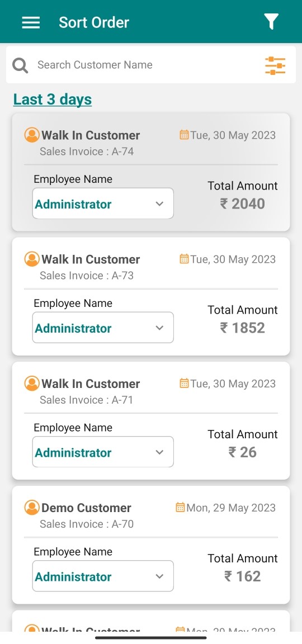Tap the ₹ 1852 total amount

click(x=242, y=328)
